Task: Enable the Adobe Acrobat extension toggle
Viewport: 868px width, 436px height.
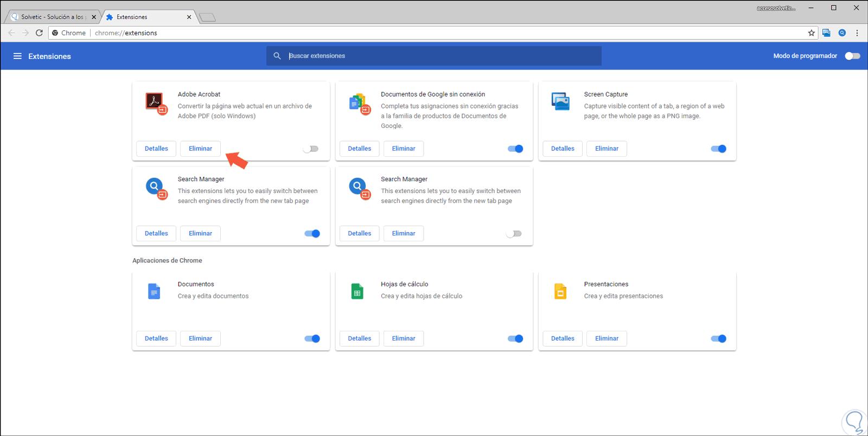Action: pyautogui.click(x=311, y=149)
